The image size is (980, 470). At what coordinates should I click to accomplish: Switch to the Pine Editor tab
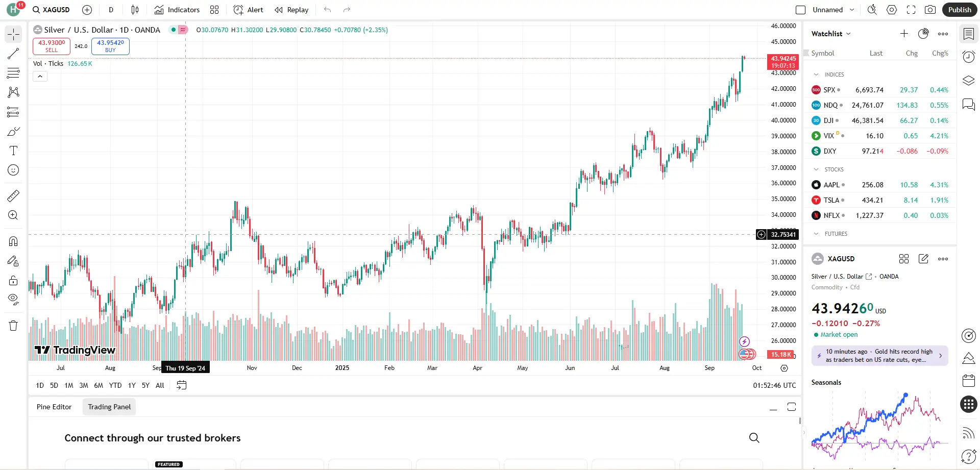54,407
